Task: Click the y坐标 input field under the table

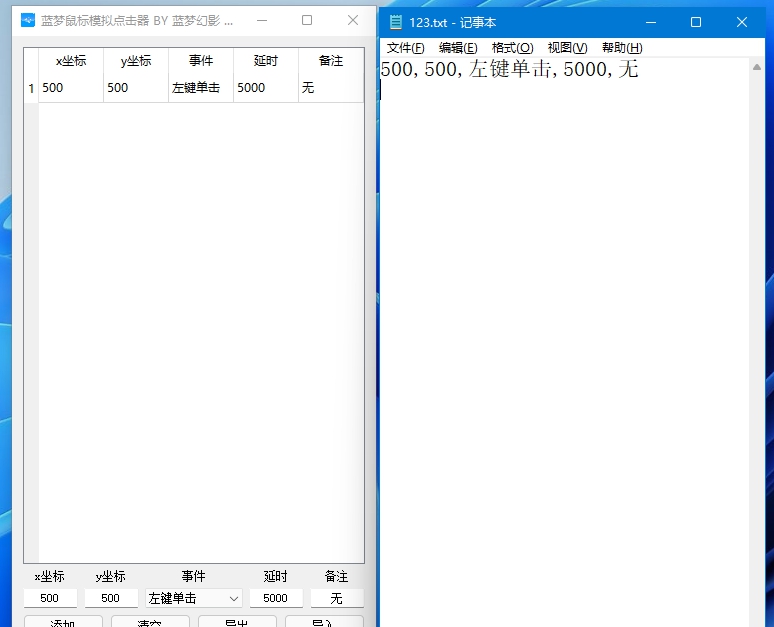Action: click(x=111, y=598)
